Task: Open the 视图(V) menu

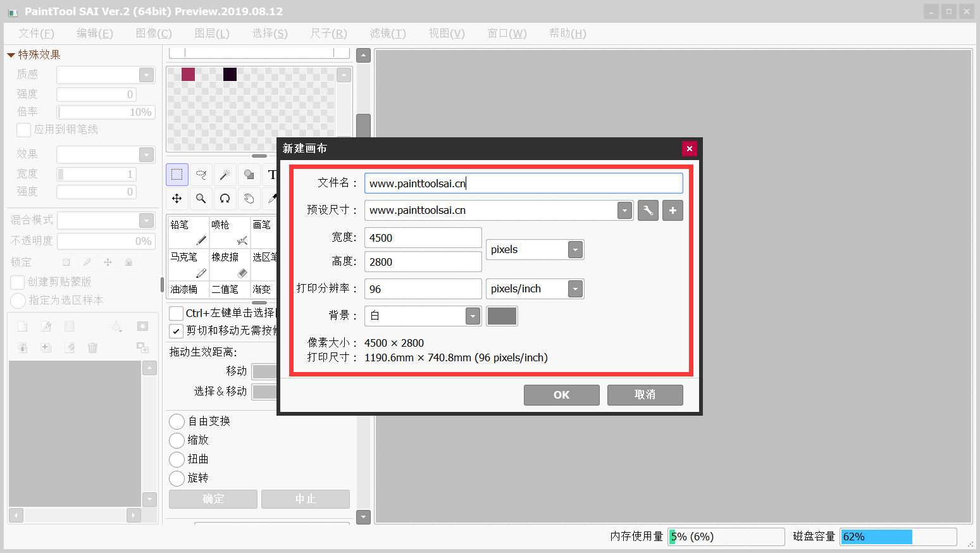Action: [447, 34]
